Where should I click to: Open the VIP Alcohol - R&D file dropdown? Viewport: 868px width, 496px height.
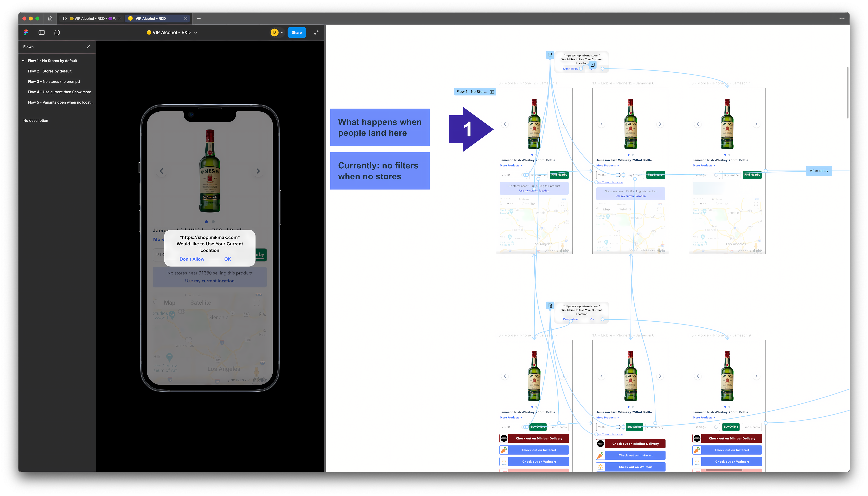pos(196,32)
